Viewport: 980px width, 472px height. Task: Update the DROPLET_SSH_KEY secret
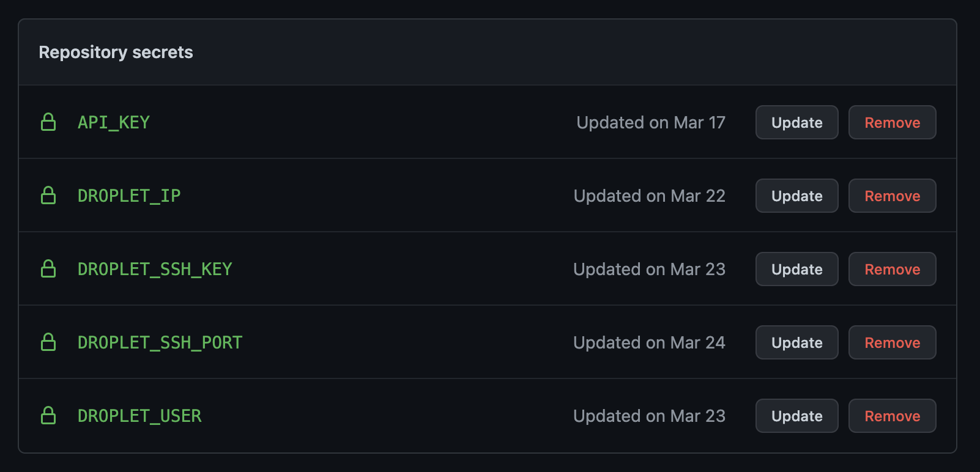(x=796, y=269)
